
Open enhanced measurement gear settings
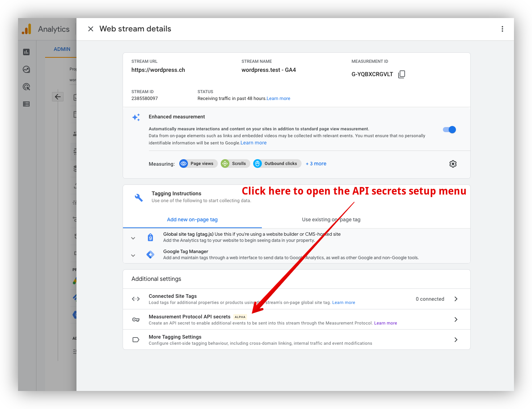[453, 164]
